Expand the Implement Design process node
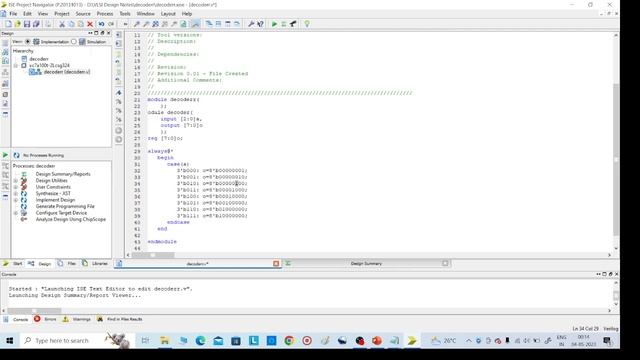 (x=16, y=200)
